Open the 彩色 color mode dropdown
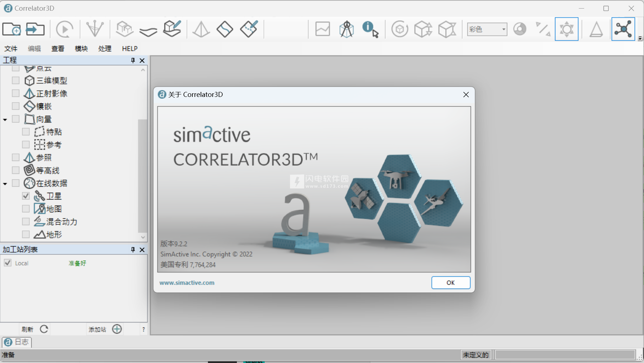 pos(487,29)
